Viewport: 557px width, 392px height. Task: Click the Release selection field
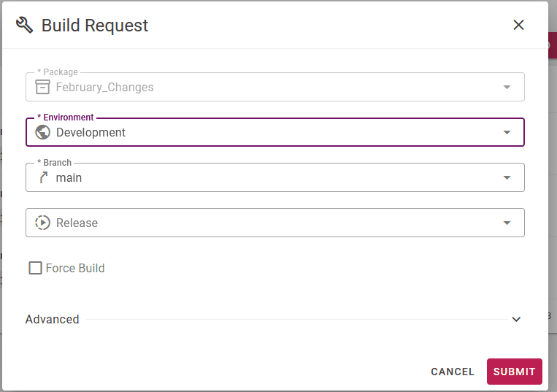coord(275,223)
